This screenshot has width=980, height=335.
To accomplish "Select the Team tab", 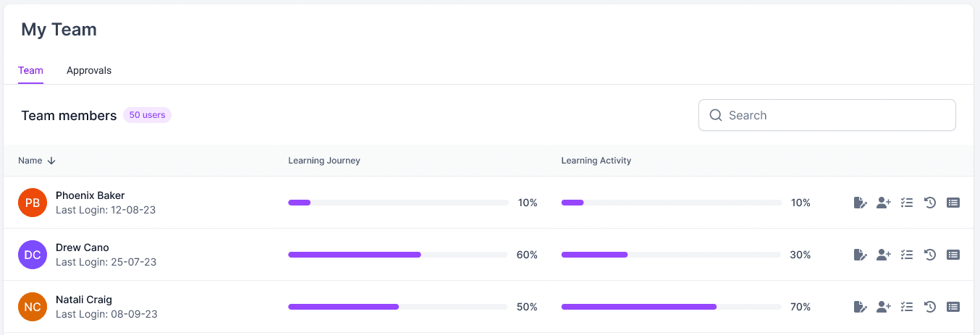I will (30, 70).
